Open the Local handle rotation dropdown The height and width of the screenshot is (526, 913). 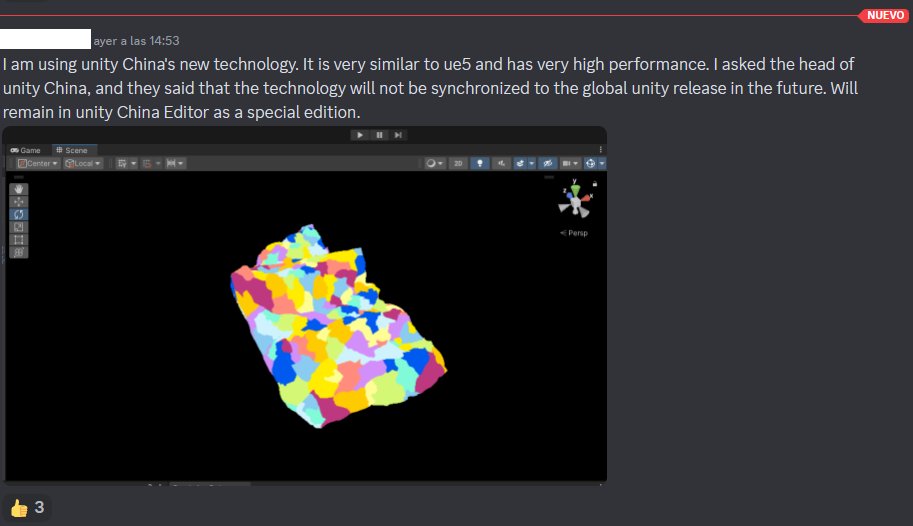[x=83, y=164]
